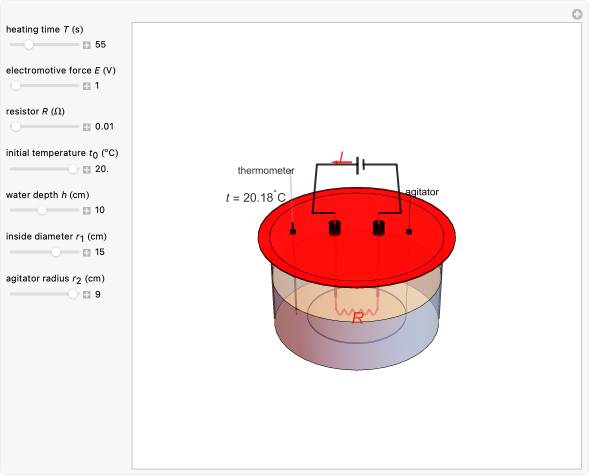Image resolution: width=589 pixels, height=476 pixels.
Task: Expand heating time slider controls
Action: tap(87, 45)
